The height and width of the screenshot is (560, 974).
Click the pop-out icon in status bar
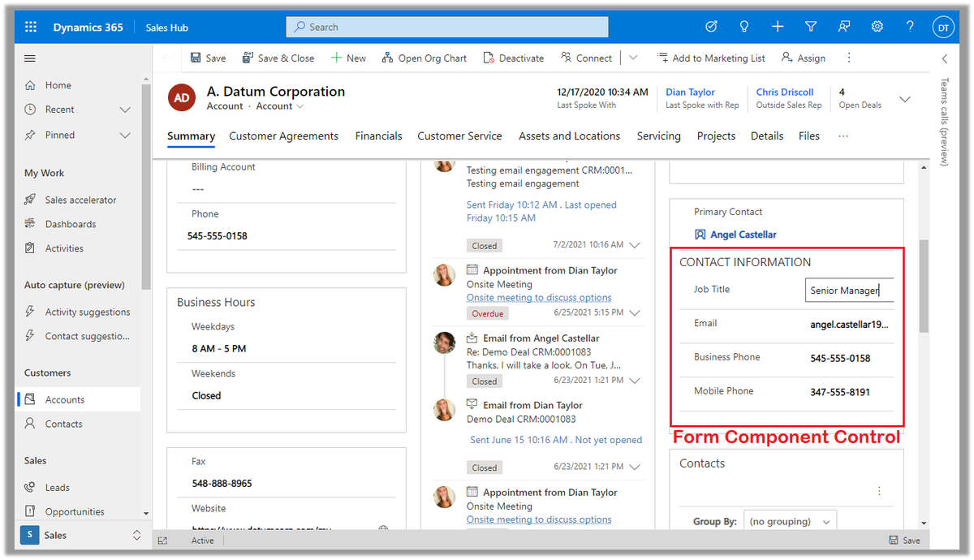coord(162,541)
